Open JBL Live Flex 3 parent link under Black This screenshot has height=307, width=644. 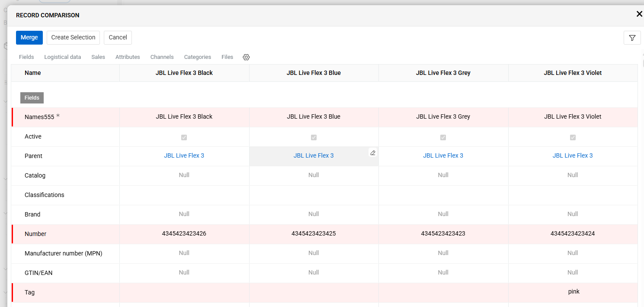pos(184,155)
